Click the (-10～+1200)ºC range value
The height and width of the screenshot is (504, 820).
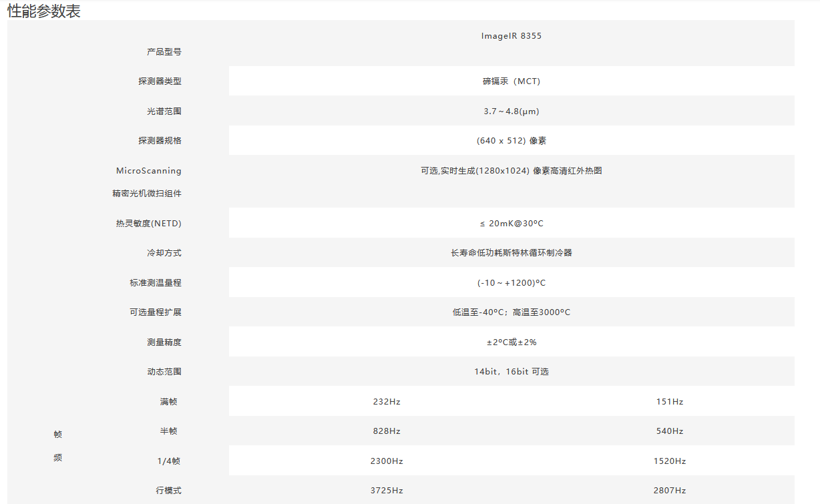click(x=511, y=283)
